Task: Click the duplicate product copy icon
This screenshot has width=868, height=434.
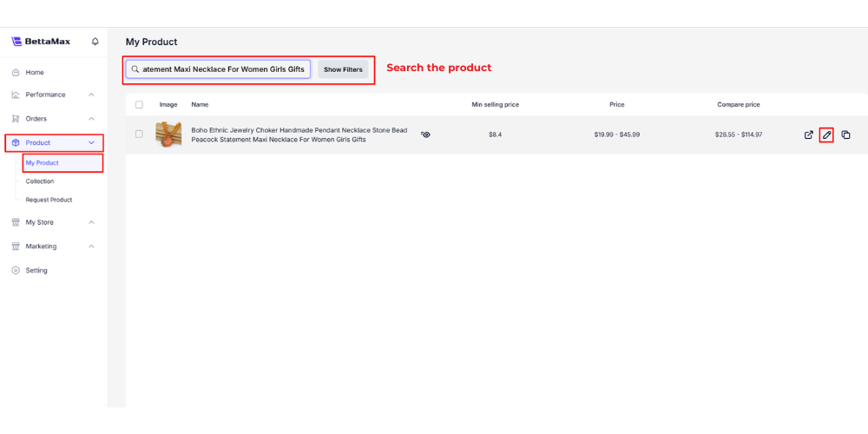Action: (x=846, y=135)
